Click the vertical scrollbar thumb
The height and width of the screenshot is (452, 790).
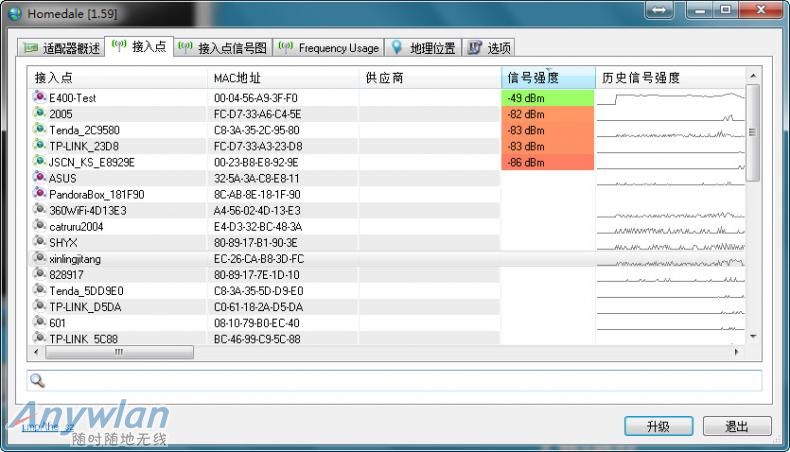753,133
